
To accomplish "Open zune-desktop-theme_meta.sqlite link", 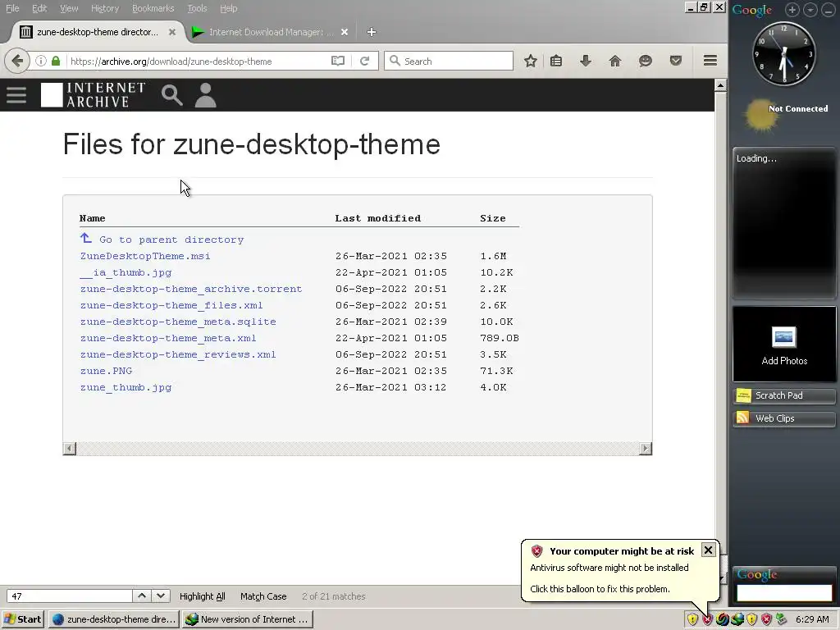I will pos(178,322).
